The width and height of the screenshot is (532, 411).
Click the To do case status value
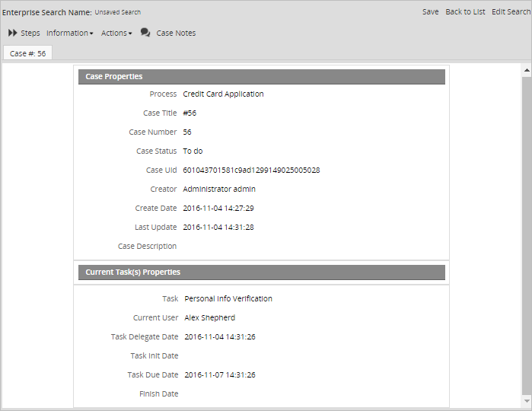point(193,151)
